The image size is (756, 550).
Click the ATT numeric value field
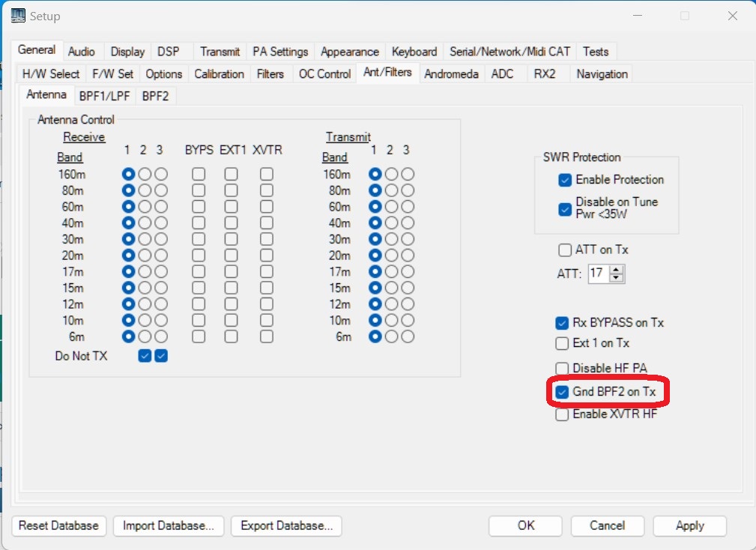(x=597, y=274)
